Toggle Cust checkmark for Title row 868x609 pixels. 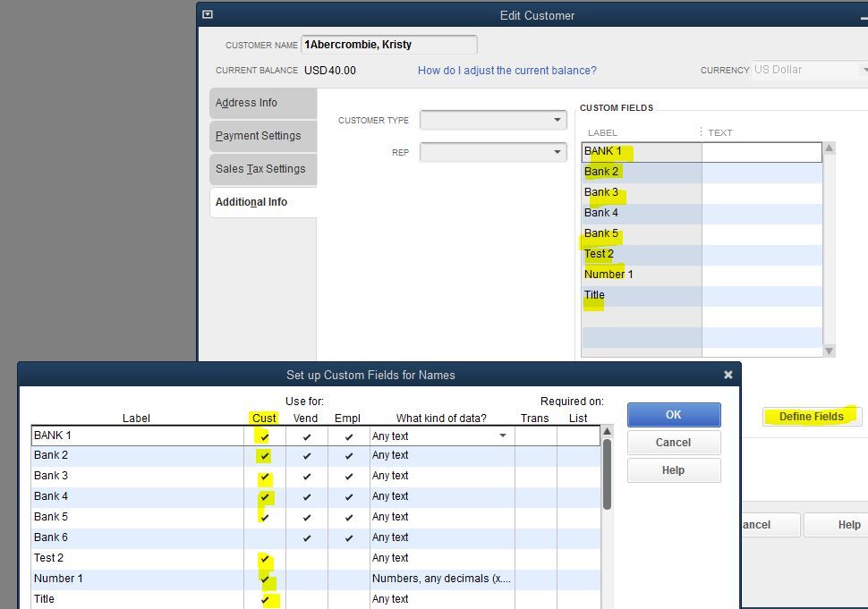pos(265,599)
